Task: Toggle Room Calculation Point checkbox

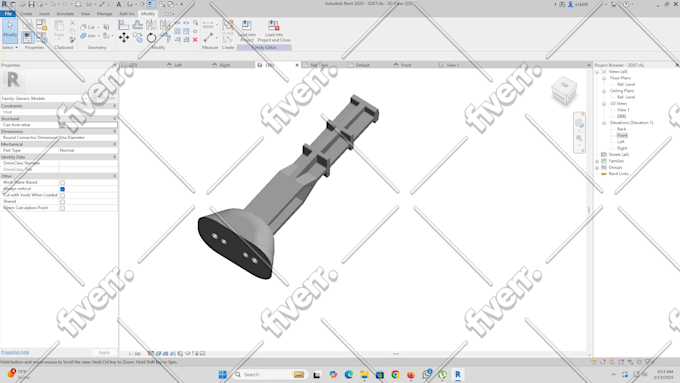Action: point(62,208)
